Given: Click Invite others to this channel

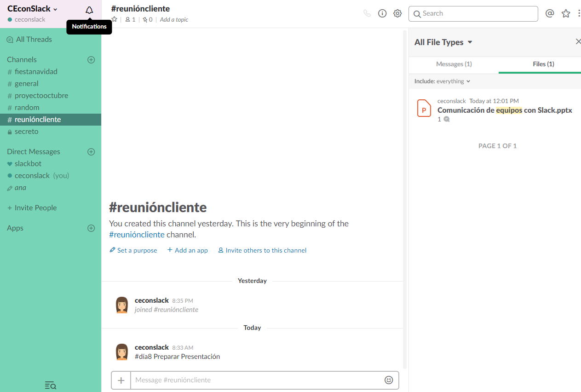Looking at the screenshot, I should 262,250.
